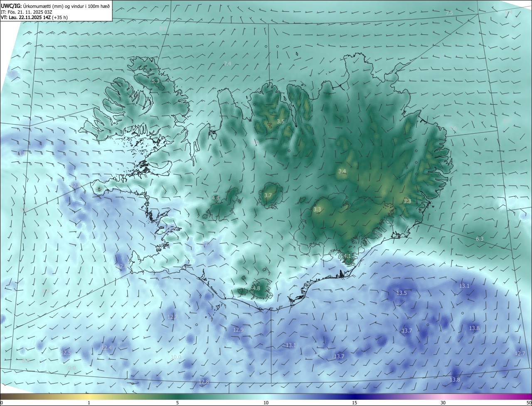Click the 6.3 value label on the map
Viewport: 532px width, 406px height.
480,239
